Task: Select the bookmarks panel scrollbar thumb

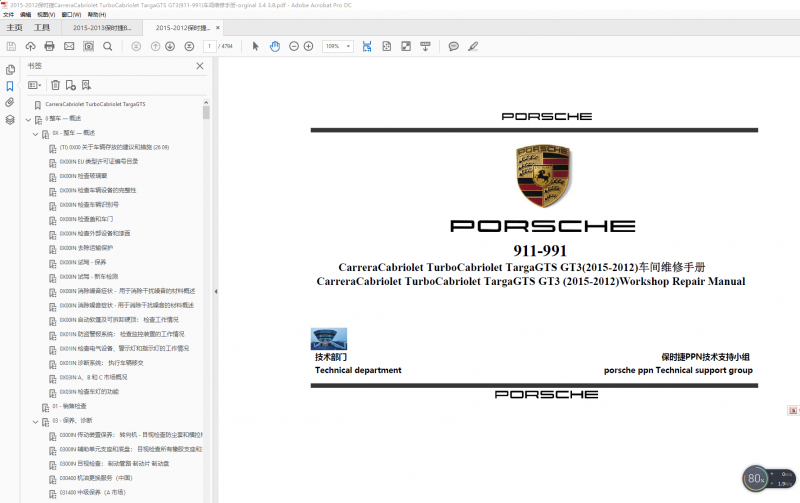Action: pos(206,112)
